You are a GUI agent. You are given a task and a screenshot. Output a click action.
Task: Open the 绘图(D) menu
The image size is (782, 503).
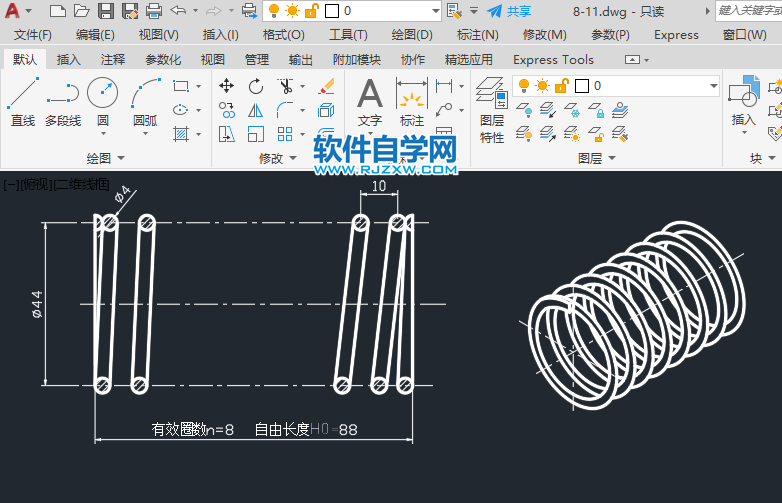coord(412,35)
